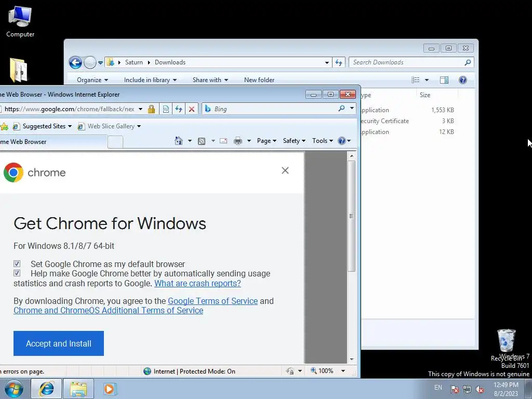The height and width of the screenshot is (399, 532).
Task: Click the Bing search magnifier icon
Action: tap(341, 109)
